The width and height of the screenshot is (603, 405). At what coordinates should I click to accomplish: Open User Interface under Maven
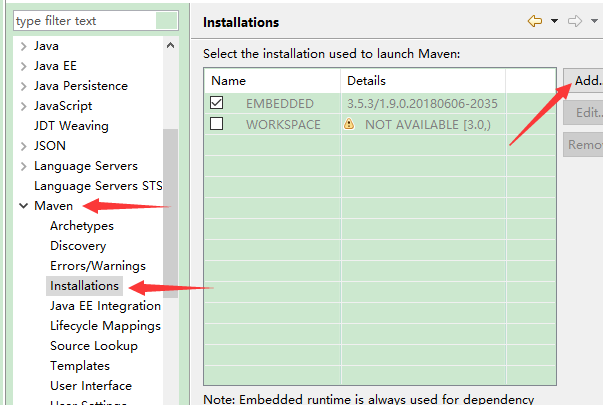click(91, 386)
